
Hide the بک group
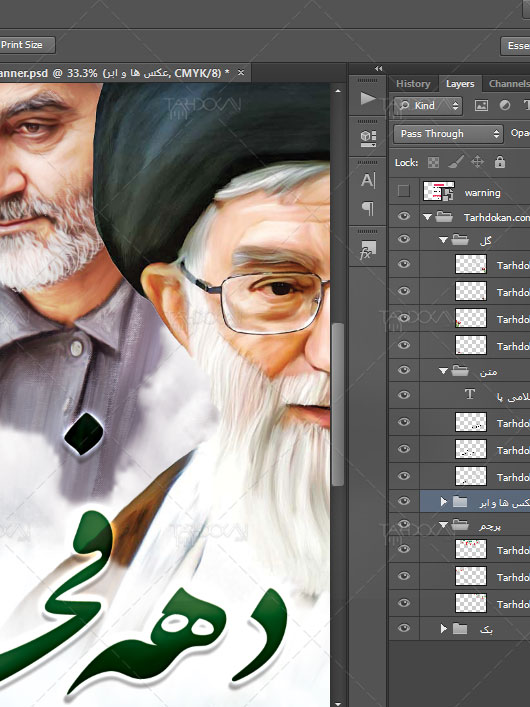[404, 628]
